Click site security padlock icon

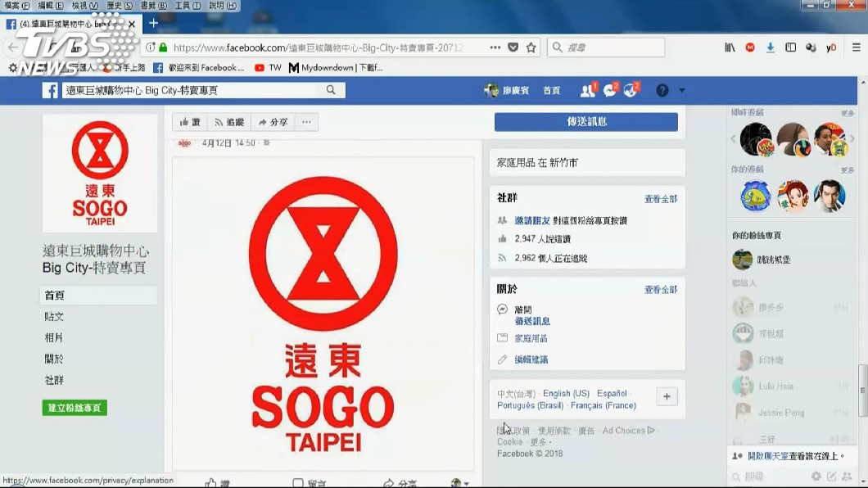click(163, 47)
